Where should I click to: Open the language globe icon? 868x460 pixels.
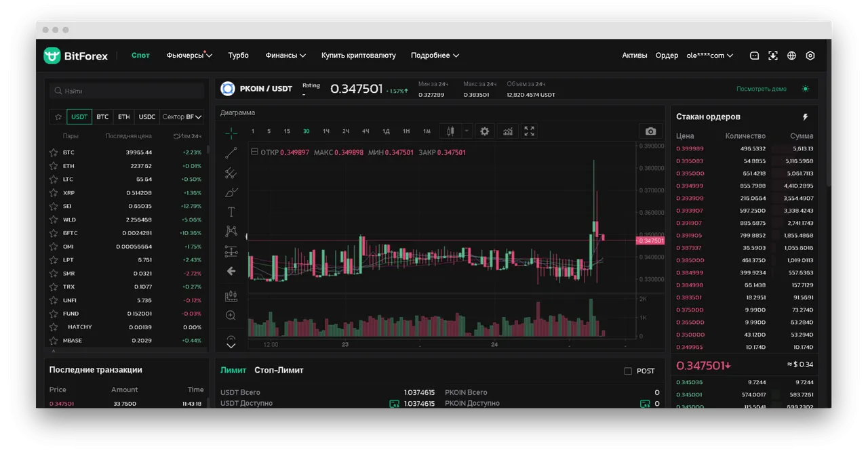[x=791, y=56]
